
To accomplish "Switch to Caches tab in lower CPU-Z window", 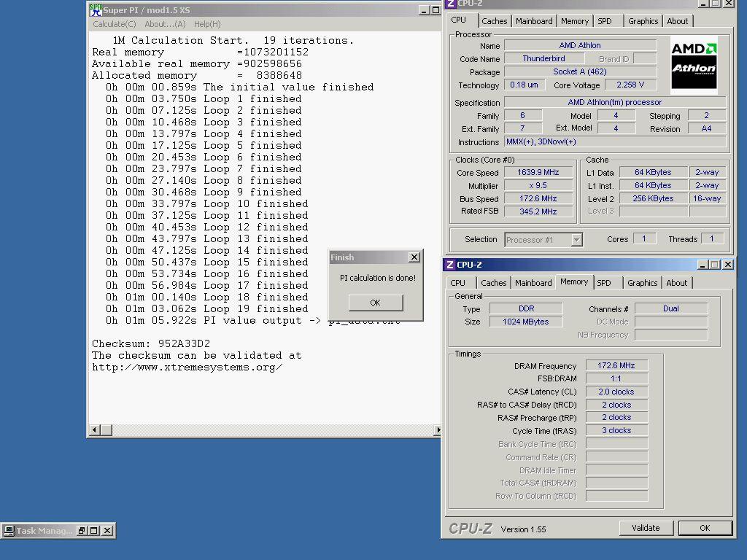I will pos(494,283).
